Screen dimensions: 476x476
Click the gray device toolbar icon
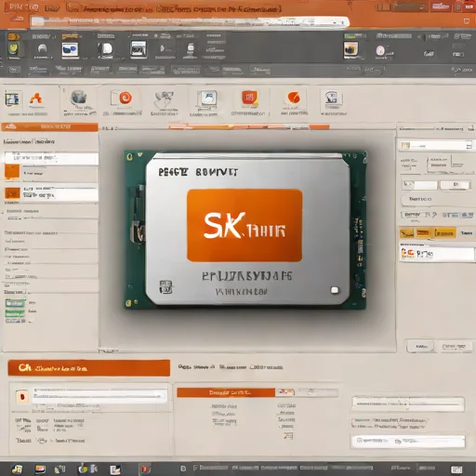[332, 99]
